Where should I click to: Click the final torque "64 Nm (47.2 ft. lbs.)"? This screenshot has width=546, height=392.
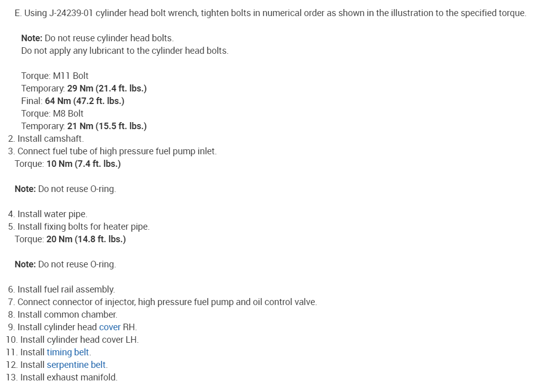pos(84,101)
